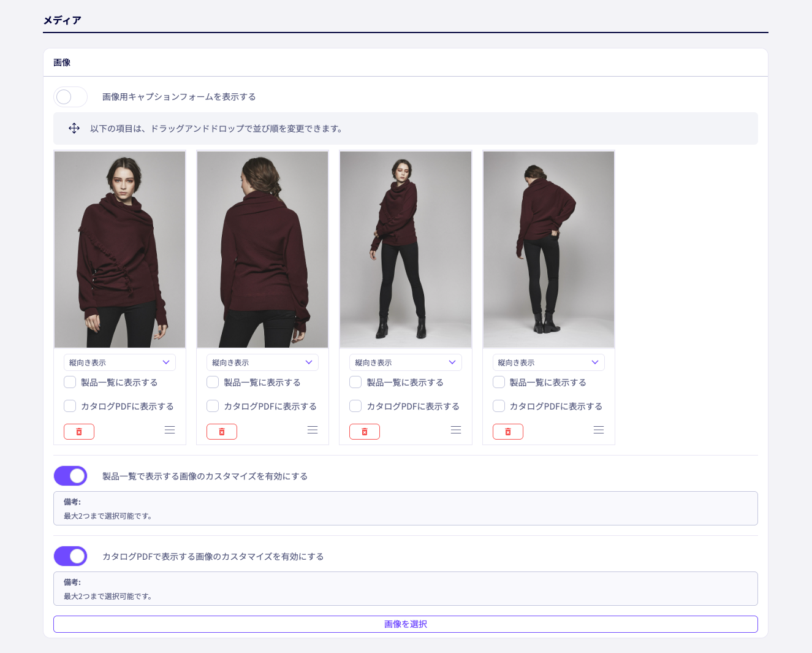Image resolution: width=812 pixels, height=653 pixels.
Task: Disable カタログPDFで表示する画像のカスタマイズ toggle
Action: click(x=70, y=556)
